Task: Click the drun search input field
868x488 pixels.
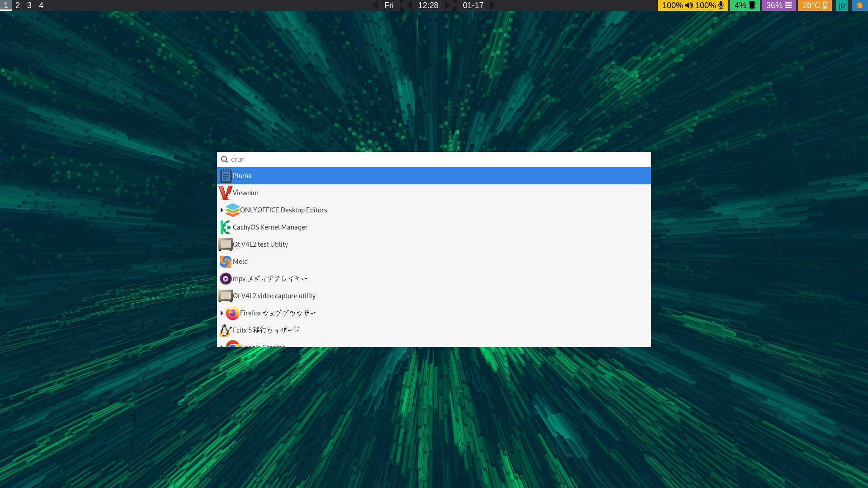Action: [434, 160]
